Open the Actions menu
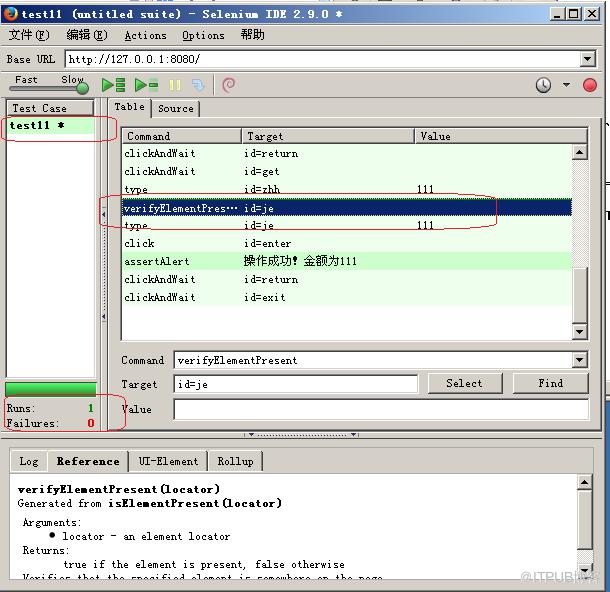The width and height of the screenshot is (610, 592). pyautogui.click(x=145, y=35)
